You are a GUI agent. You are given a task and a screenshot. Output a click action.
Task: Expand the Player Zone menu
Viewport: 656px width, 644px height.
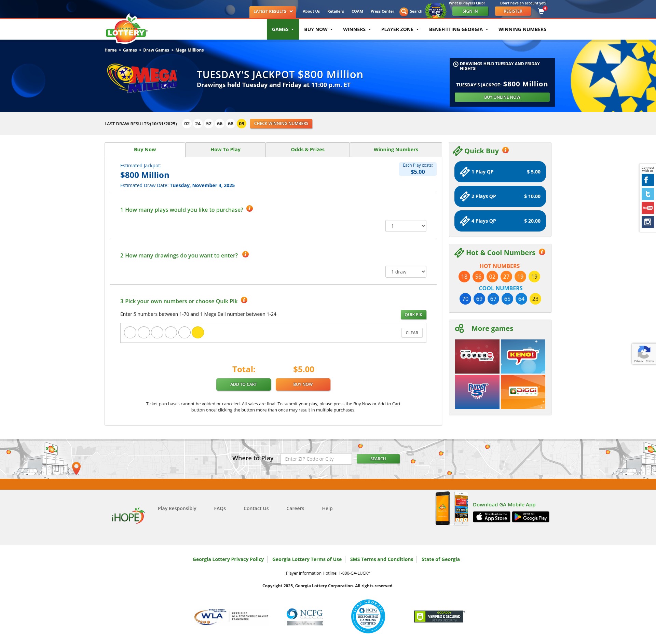[x=400, y=29]
